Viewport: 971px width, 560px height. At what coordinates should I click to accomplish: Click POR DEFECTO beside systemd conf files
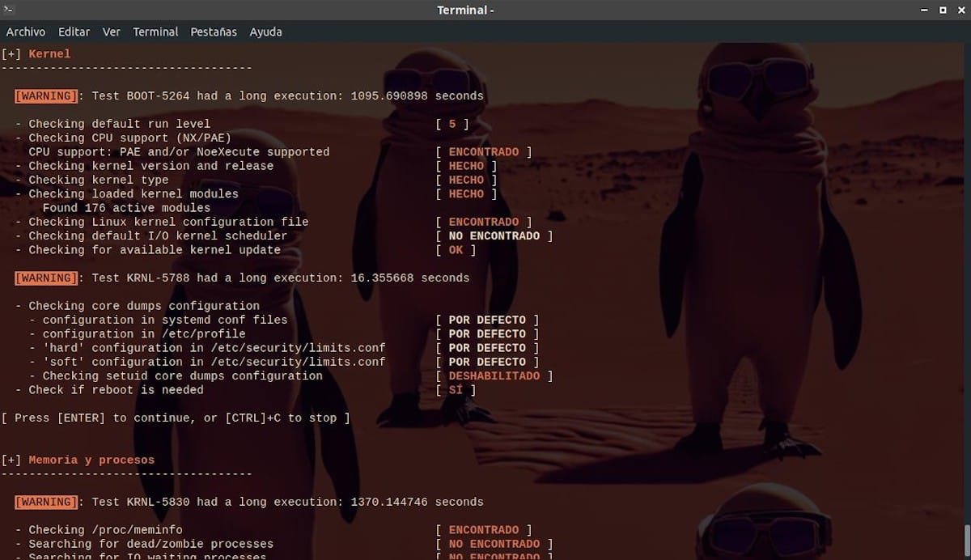click(487, 320)
